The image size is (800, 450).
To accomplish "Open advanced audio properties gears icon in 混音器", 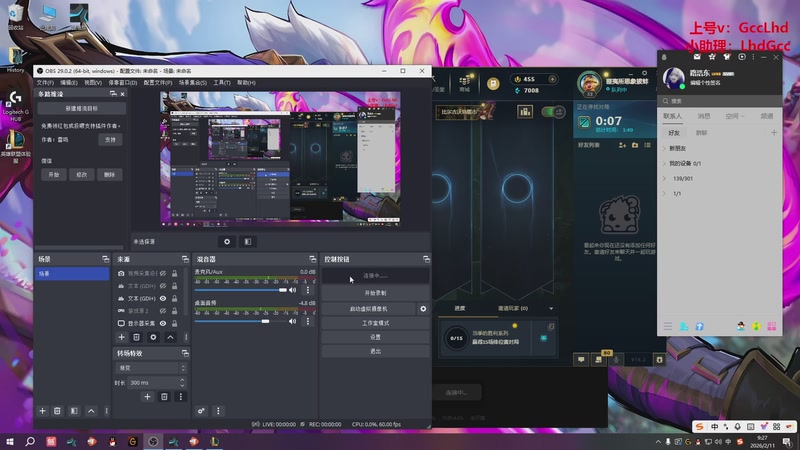I will 202,411.
